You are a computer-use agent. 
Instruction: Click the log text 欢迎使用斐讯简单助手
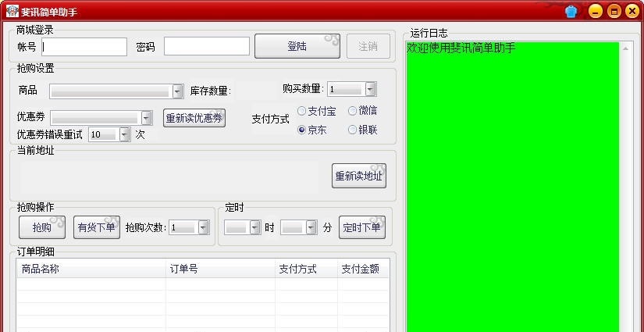[x=461, y=48]
